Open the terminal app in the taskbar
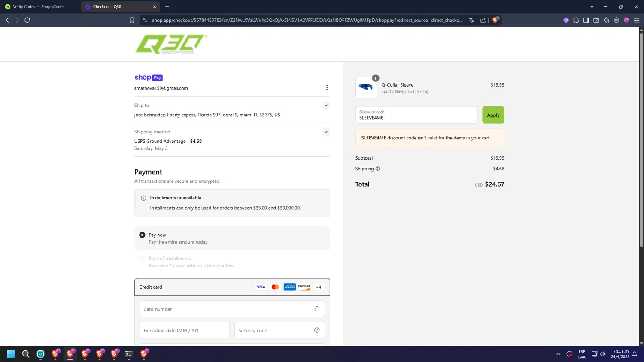The height and width of the screenshot is (362, 644). [x=129, y=354]
